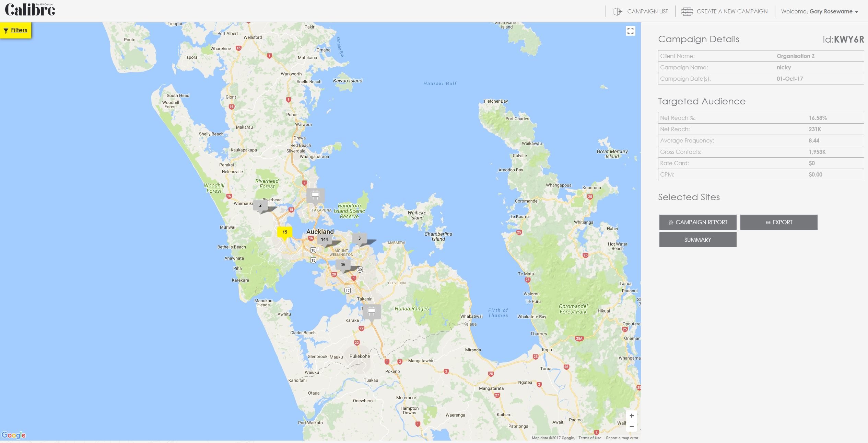This screenshot has width=868, height=443.
Task: Click the Calibre logo
Action: tap(30, 10)
